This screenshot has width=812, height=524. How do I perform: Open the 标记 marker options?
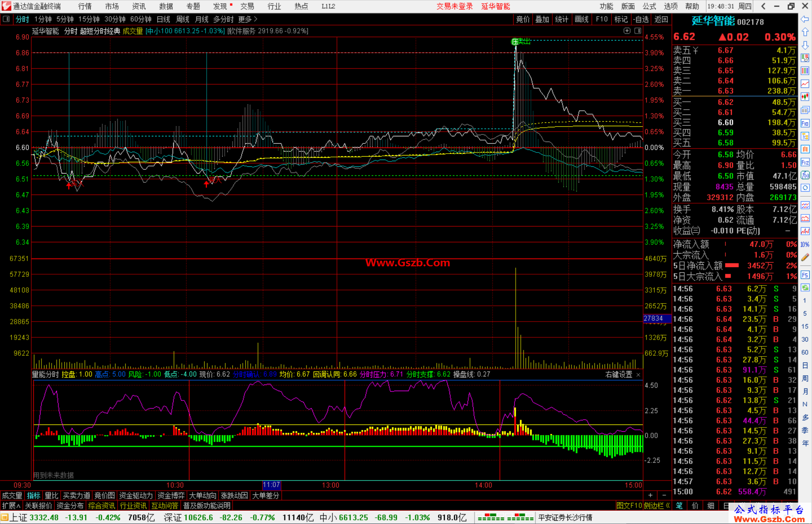tap(621, 19)
